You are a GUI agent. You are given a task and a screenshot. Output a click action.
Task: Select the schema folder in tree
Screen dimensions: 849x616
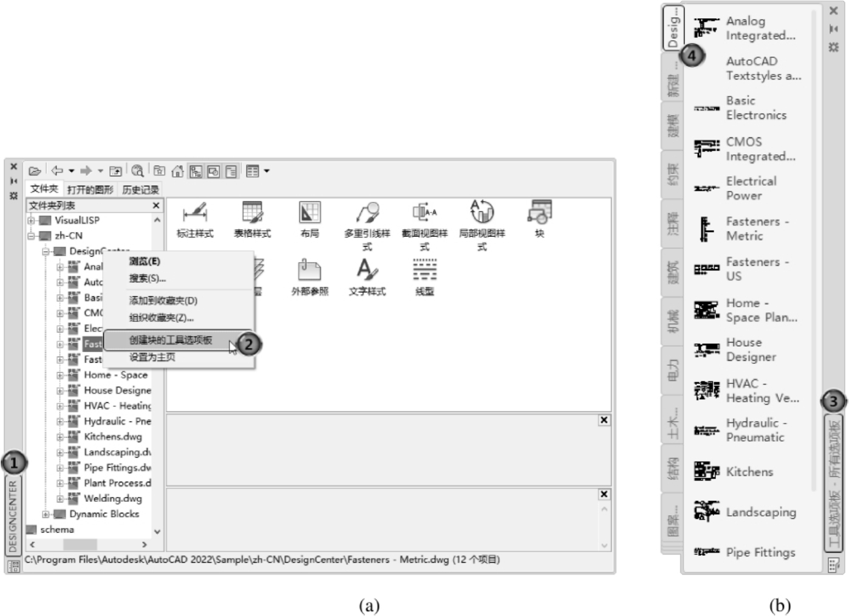pos(56,530)
